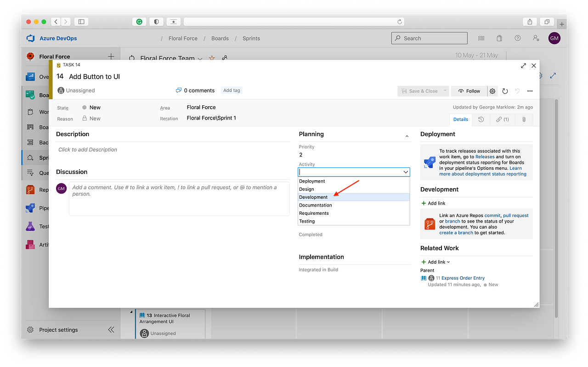
Task: Open the Floral Force Team dropdown
Action: tap(200, 59)
